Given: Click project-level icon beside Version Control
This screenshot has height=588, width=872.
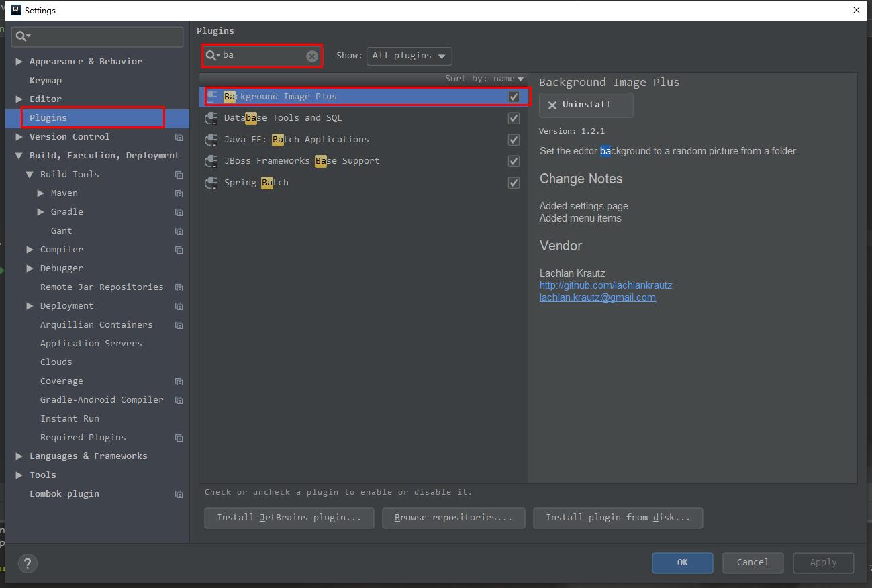Looking at the screenshot, I should (x=179, y=137).
